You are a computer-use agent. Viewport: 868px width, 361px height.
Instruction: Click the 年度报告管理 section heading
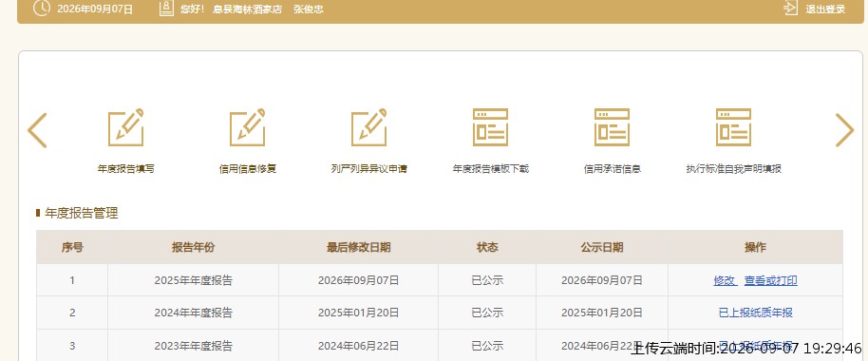(82, 213)
